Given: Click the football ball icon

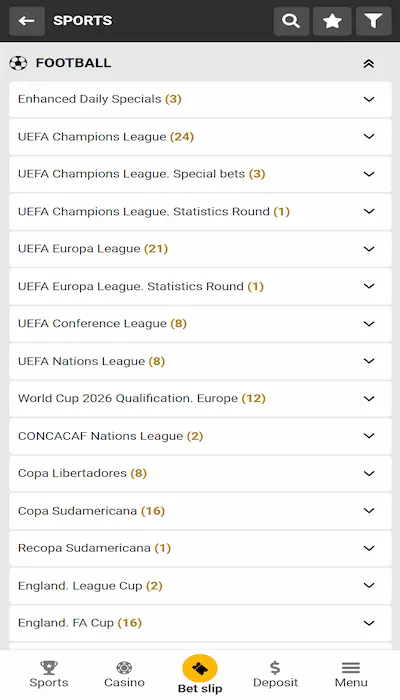Looking at the screenshot, I should pos(18,63).
